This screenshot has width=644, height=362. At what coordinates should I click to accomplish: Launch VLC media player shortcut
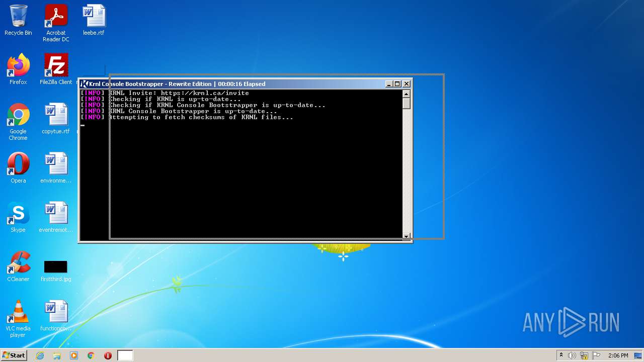pos(18,319)
